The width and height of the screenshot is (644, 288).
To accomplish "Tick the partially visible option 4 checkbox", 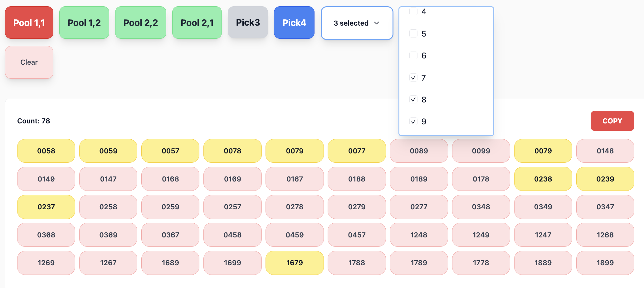I will tap(413, 12).
